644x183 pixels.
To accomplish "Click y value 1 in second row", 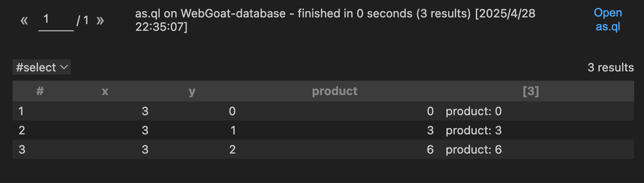I will click(x=233, y=130).
